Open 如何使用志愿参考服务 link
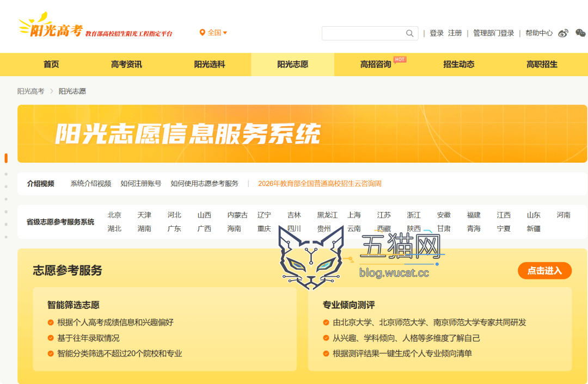588x384 pixels. coord(204,184)
